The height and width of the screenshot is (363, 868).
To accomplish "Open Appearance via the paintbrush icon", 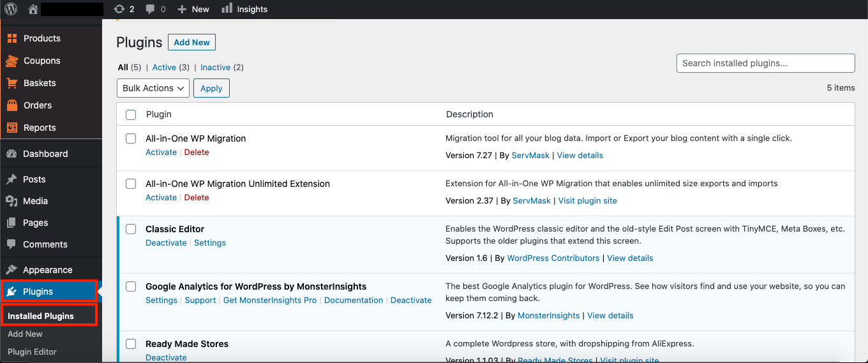I will pyautogui.click(x=11, y=270).
